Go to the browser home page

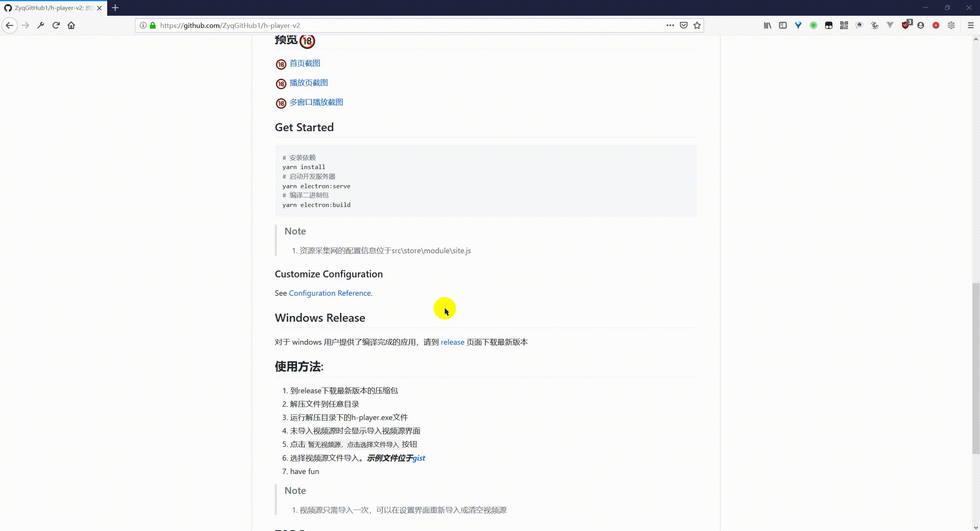click(71, 26)
